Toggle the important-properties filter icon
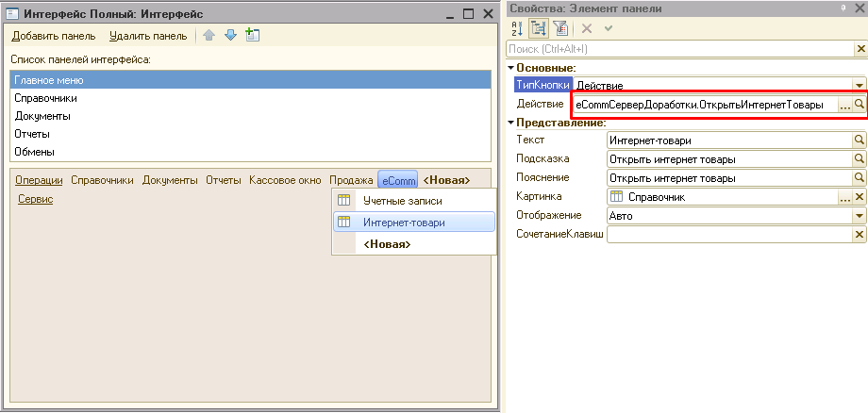The height and width of the screenshot is (413, 868). [559, 29]
